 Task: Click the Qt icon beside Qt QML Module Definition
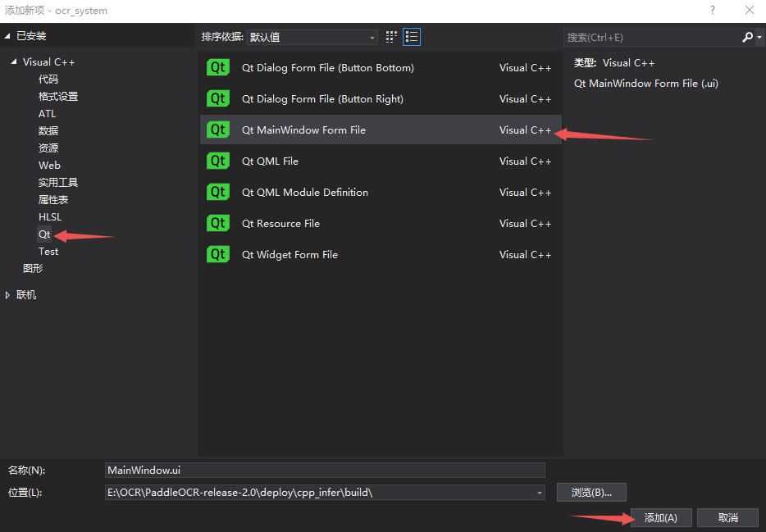(218, 193)
